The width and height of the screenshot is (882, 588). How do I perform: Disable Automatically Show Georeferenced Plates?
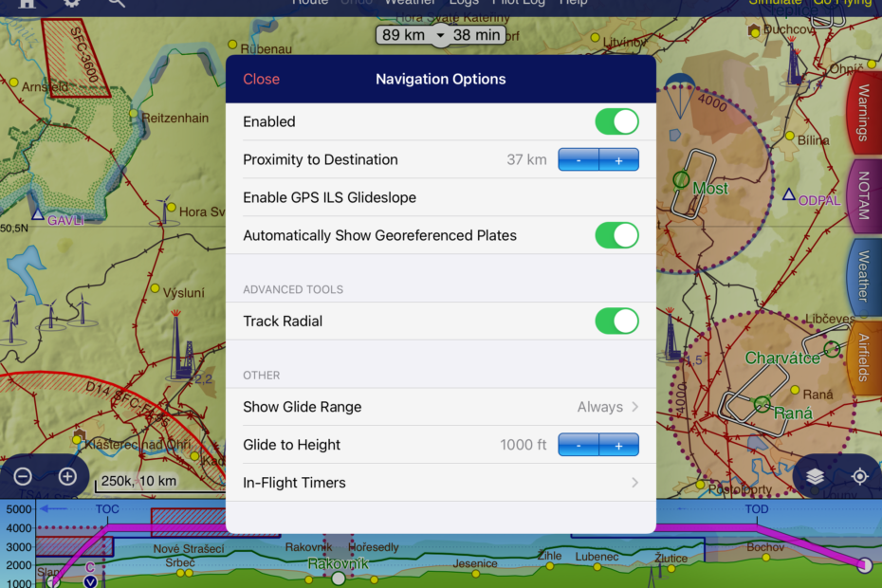tap(616, 235)
